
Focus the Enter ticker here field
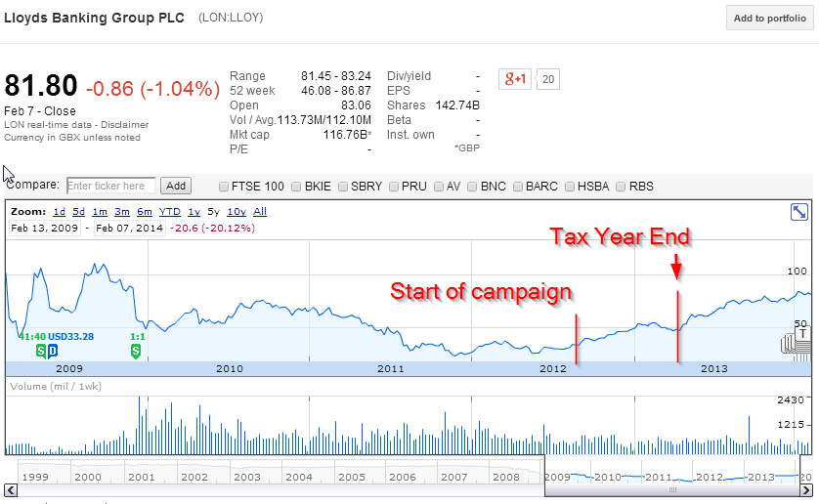click(x=110, y=186)
